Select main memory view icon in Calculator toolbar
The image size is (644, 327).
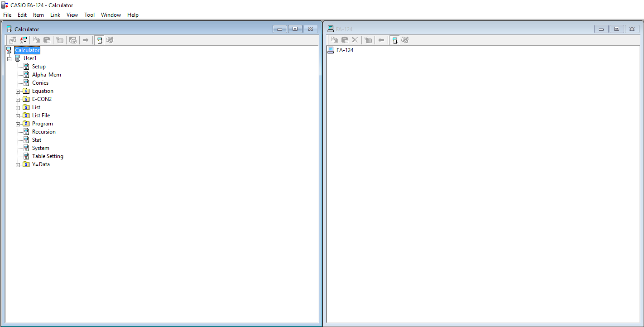point(99,40)
